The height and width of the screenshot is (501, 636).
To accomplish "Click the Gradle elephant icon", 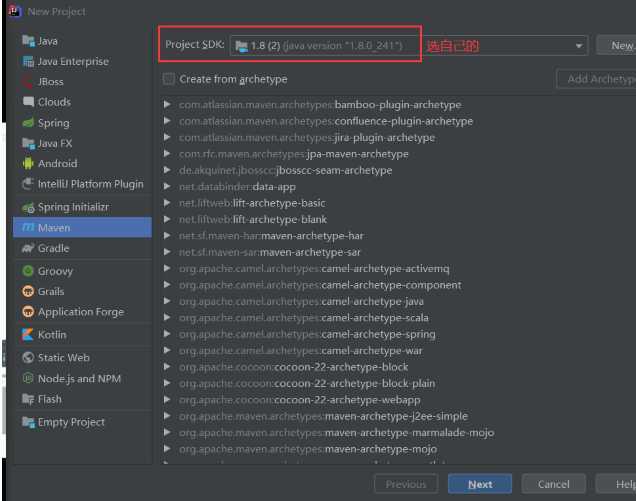I will (x=28, y=248).
